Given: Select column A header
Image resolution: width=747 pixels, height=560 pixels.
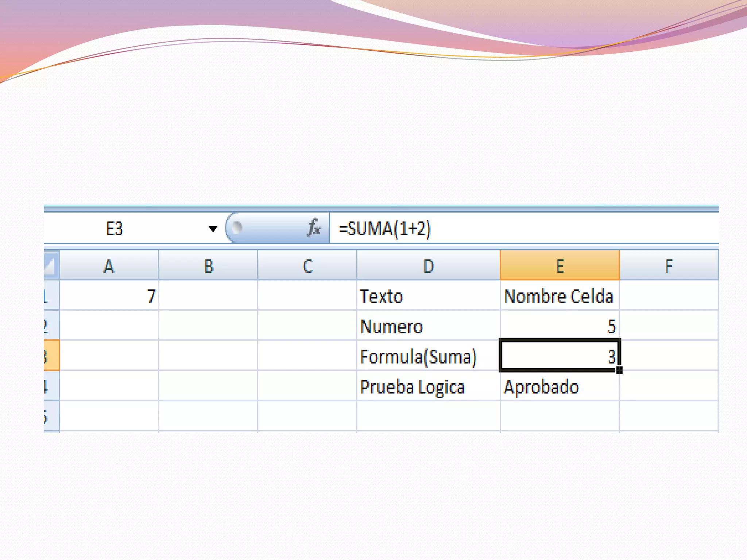Looking at the screenshot, I should point(109,266).
